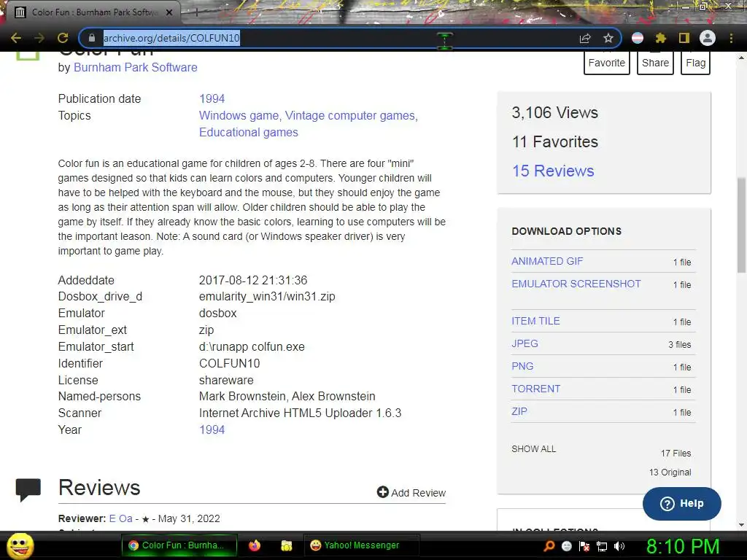
Task: Open the striped flag extension icon
Action: pyautogui.click(x=638, y=38)
